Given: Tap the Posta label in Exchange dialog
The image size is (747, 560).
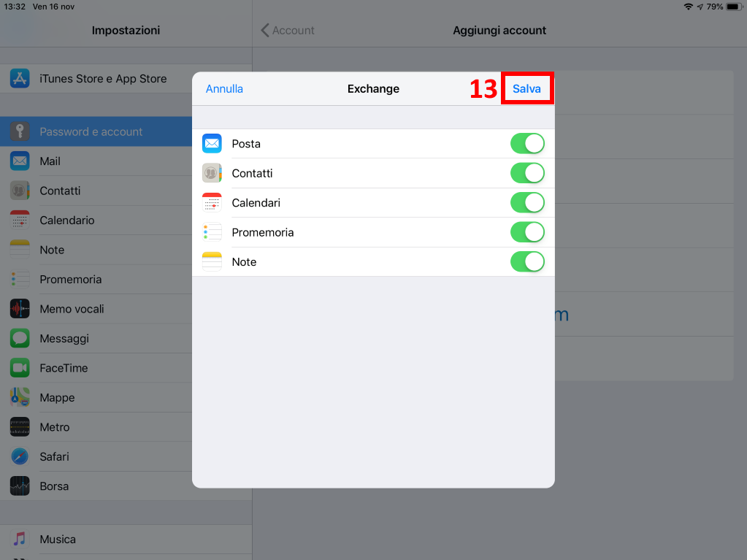Looking at the screenshot, I should point(246,144).
